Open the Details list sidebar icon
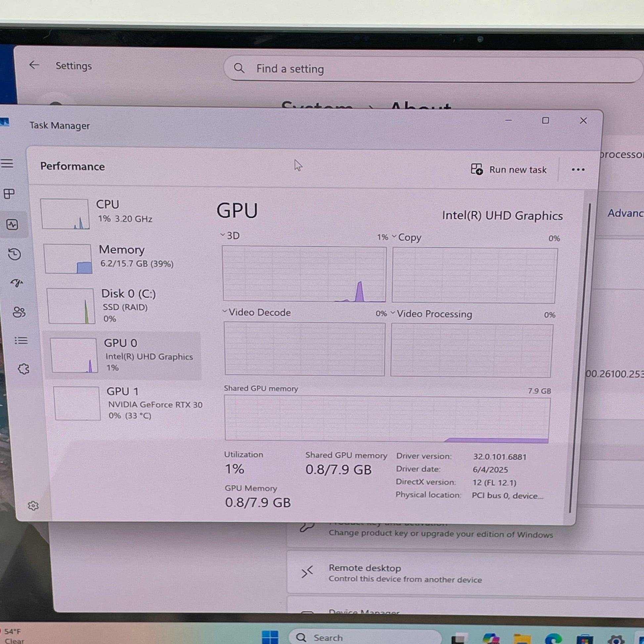 21,340
